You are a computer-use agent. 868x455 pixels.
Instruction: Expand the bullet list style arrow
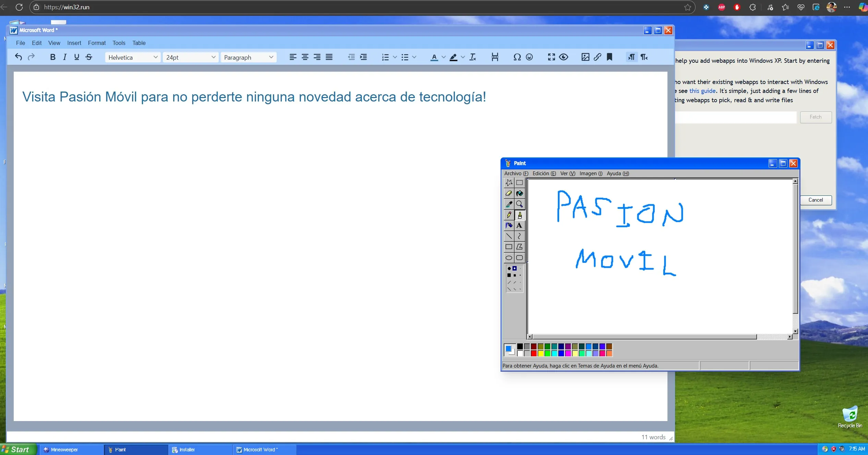coord(414,57)
